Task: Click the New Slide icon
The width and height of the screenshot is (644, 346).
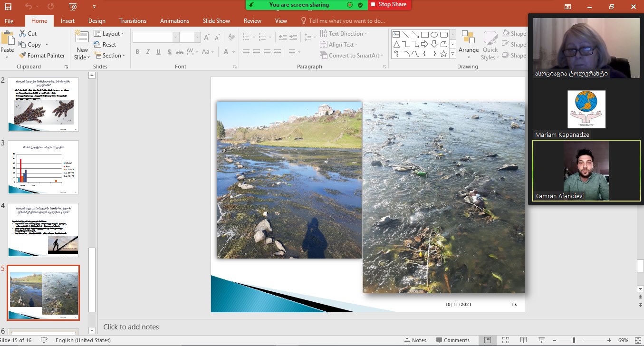Action: point(82,37)
